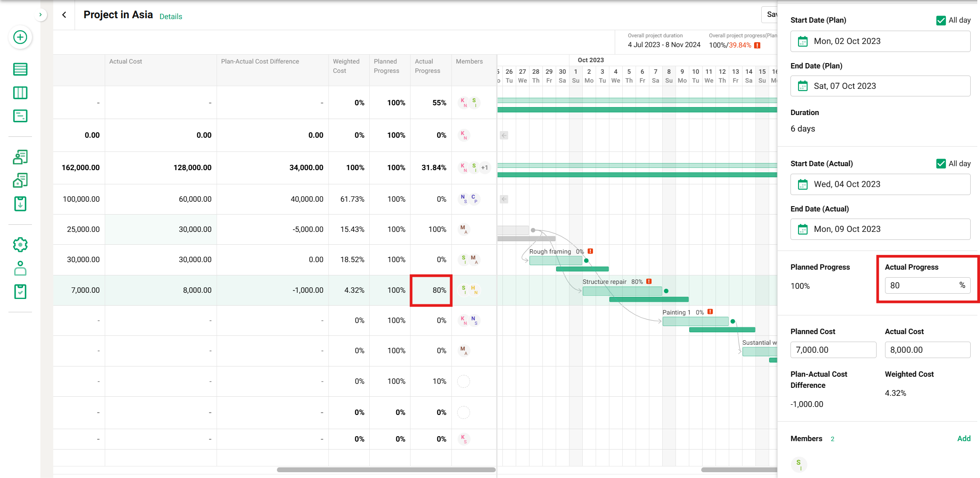Click the table's horizontal scrollbar
The image size is (980, 478).
coord(386,470)
